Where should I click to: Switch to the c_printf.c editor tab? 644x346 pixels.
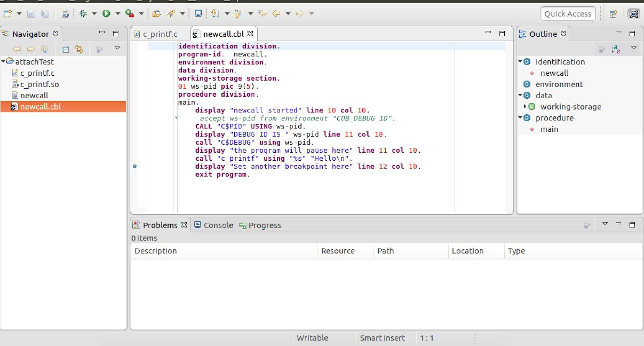click(x=160, y=34)
